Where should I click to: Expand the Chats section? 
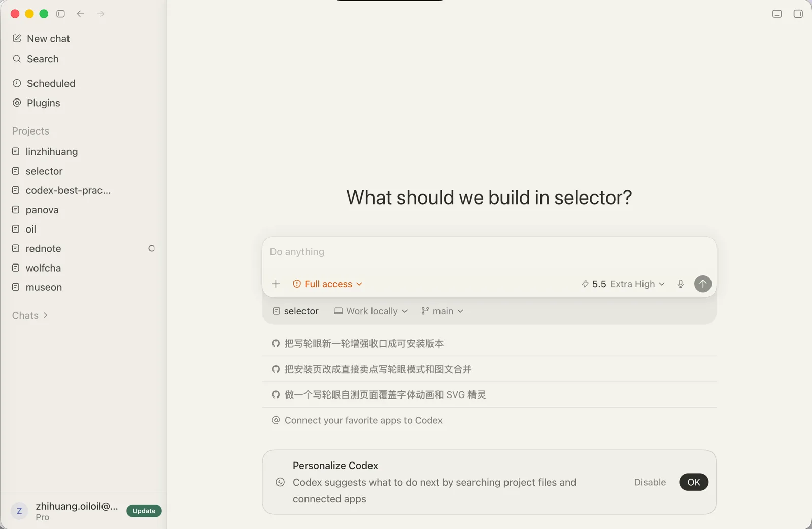(30, 315)
